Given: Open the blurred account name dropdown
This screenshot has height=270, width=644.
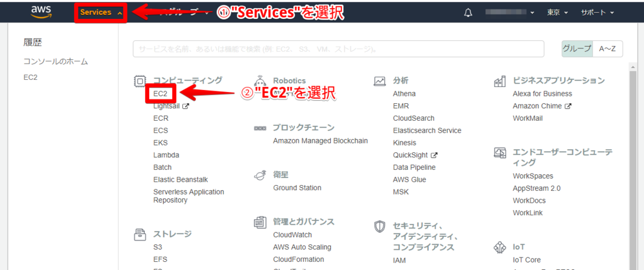Looking at the screenshot, I should tap(509, 13).
